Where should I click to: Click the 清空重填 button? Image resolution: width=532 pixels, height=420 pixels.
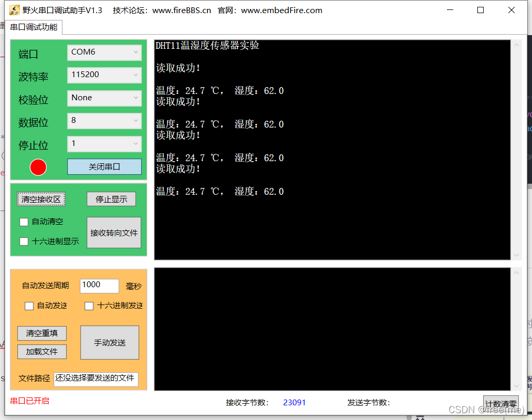(42, 333)
